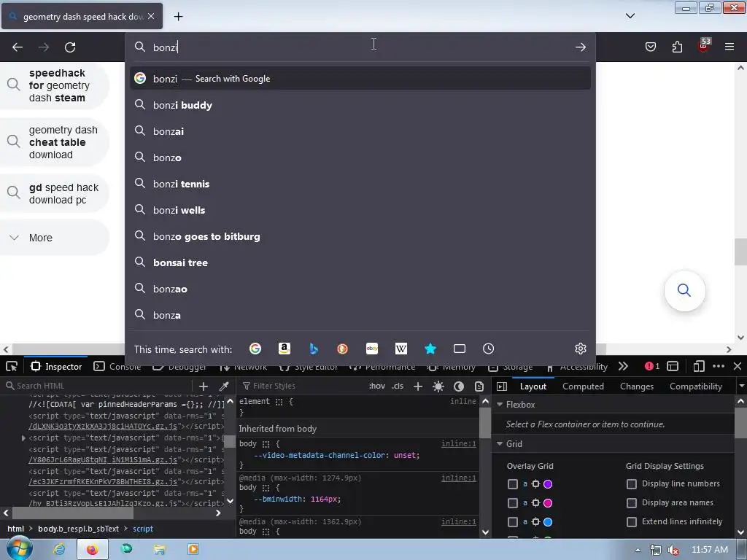Choose the bonsai tree suggestion
The height and width of the screenshot is (560, 747).
pos(360,262)
